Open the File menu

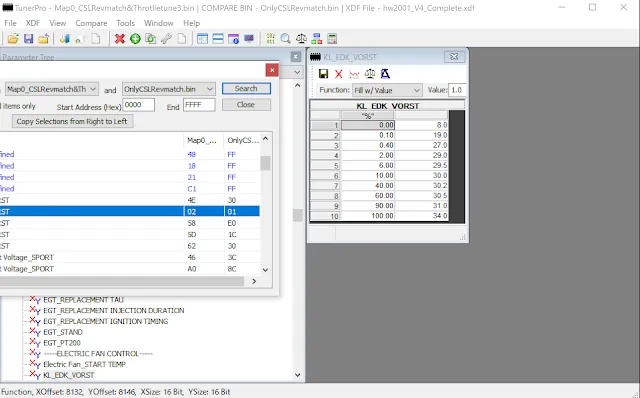10,23
